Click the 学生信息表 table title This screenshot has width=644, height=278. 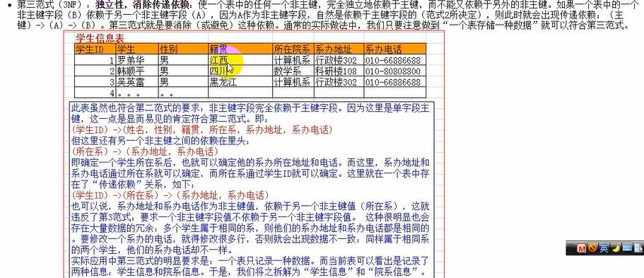point(100,39)
